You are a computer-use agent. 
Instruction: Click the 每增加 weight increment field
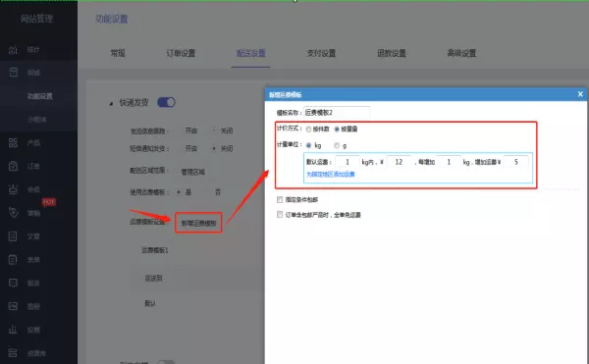(x=449, y=162)
